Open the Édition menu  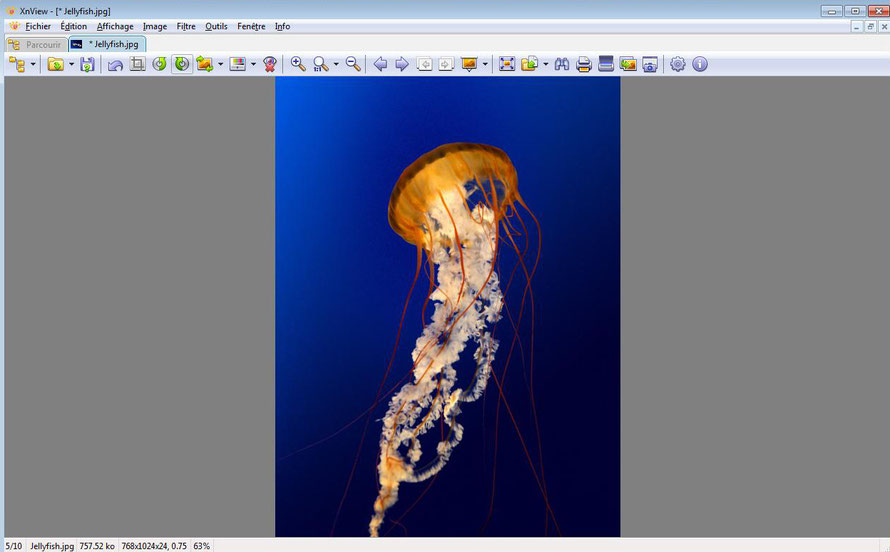[x=74, y=26]
